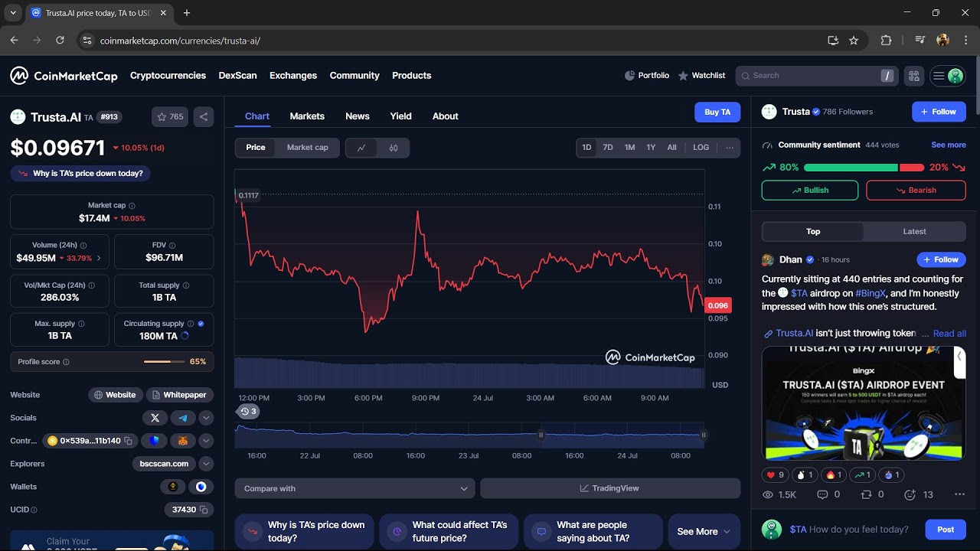This screenshot has height=551, width=980.
Task: Open comments on Dhan's post
Action: pyautogui.click(x=829, y=495)
